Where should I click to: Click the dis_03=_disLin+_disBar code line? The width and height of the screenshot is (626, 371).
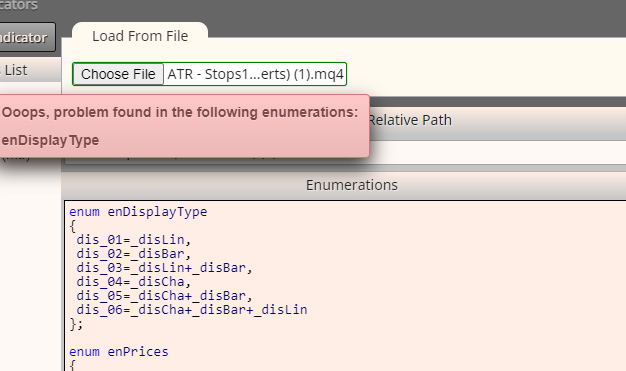coord(164,268)
